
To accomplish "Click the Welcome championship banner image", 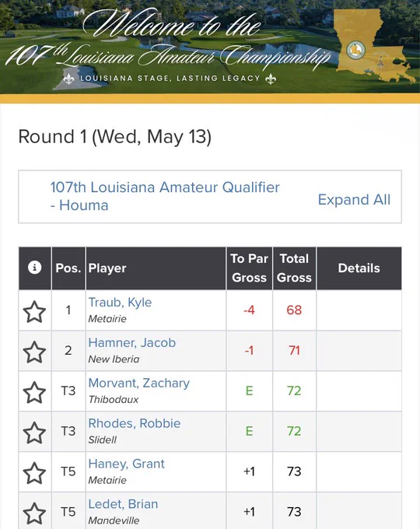I will (210, 47).
